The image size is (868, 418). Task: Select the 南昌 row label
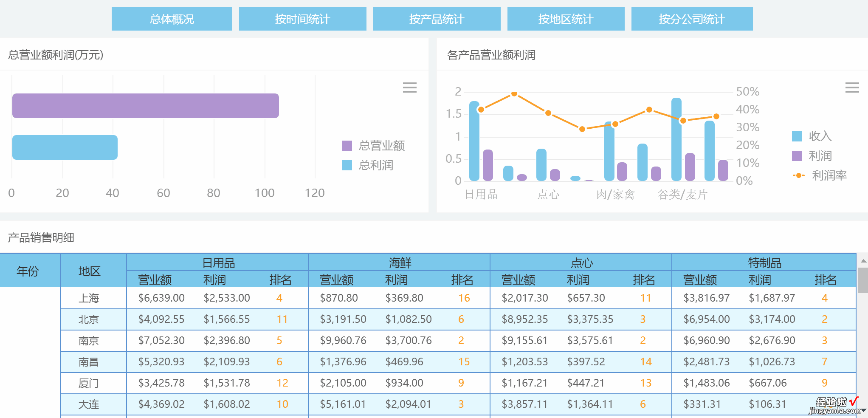coord(89,362)
